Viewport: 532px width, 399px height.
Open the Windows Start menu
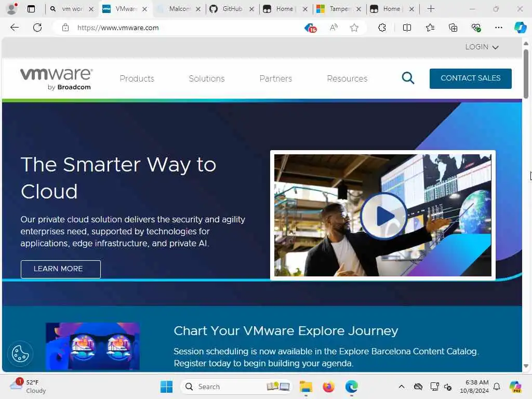coord(166,387)
